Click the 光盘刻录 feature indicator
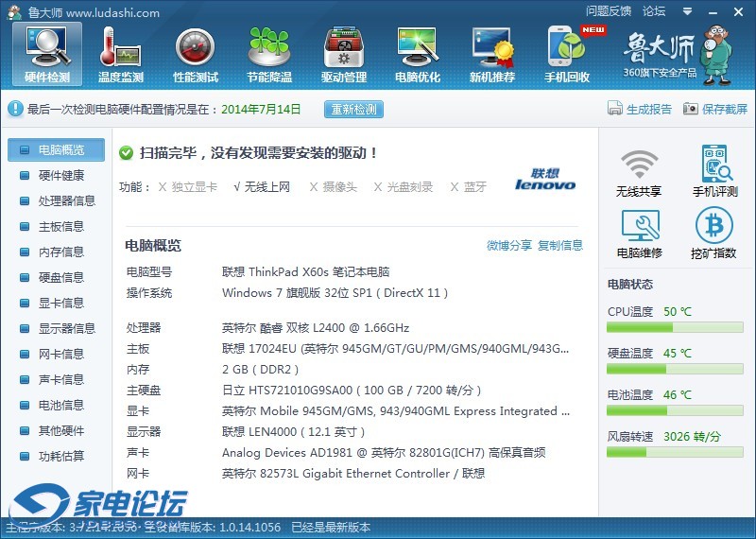The image size is (756, 539). coord(404,186)
